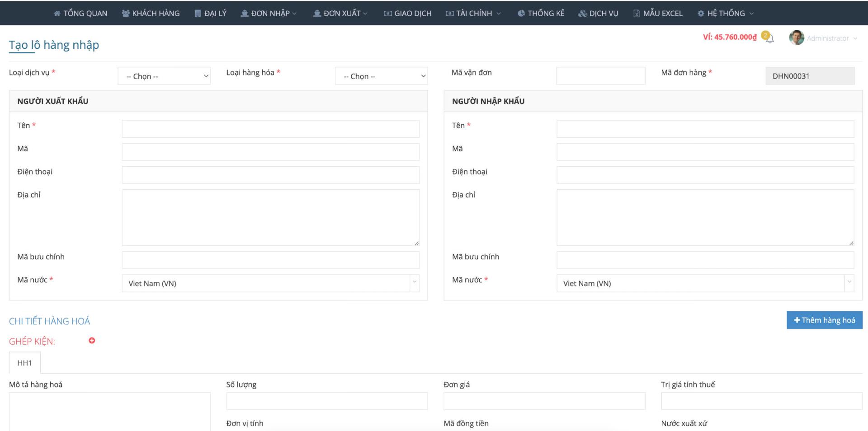Click the clock icon on THỐNG KÊ
This screenshot has width=868, height=431.
point(521,13)
